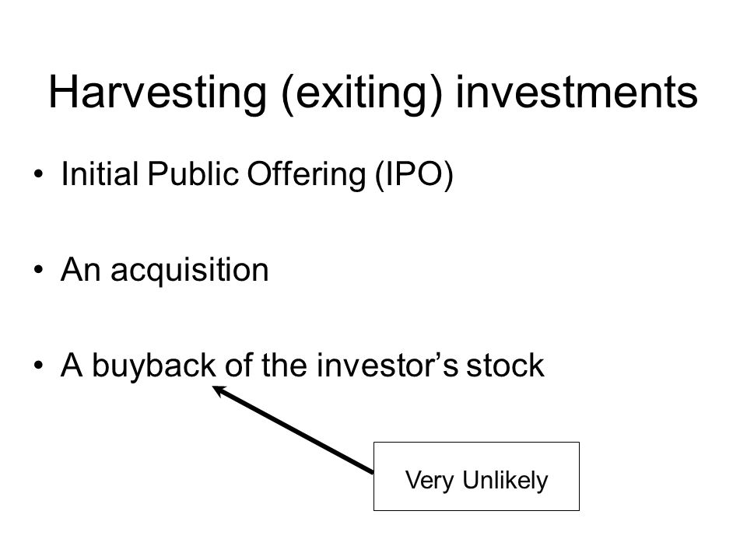Click the bullet dot before "A buyback"
Screen dimensions: 747x560
(x=39, y=366)
